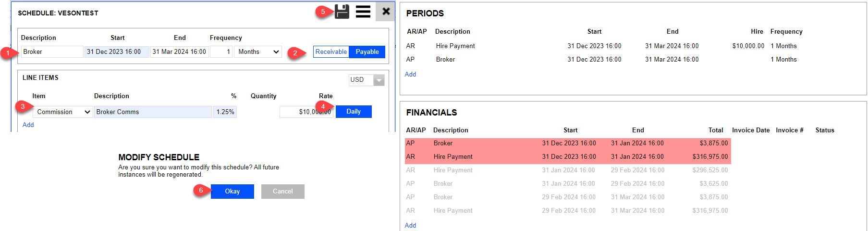Click Add link under Line Items
Screen dimensions: 868x231
[28, 125]
